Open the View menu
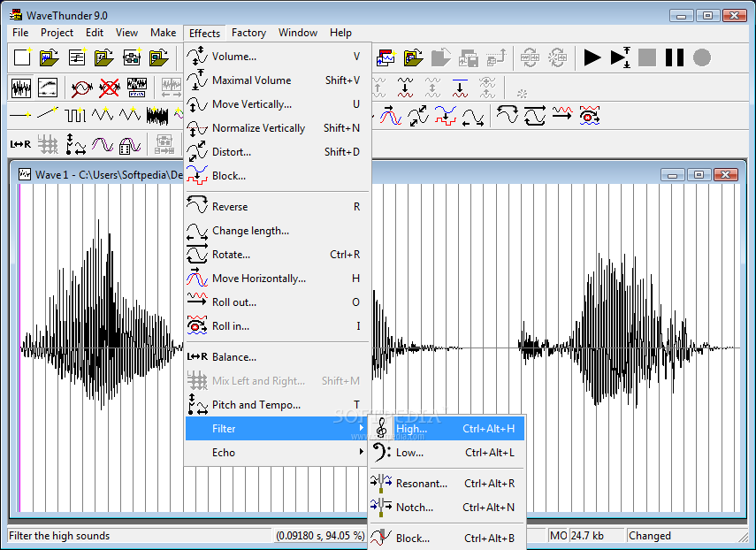Screen dimensions: 756x550 click(126, 33)
